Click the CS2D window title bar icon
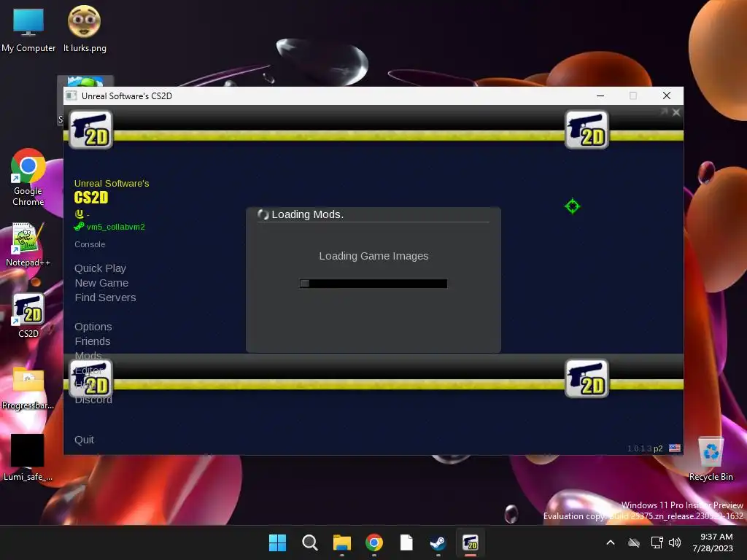 (x=71, y=96)
